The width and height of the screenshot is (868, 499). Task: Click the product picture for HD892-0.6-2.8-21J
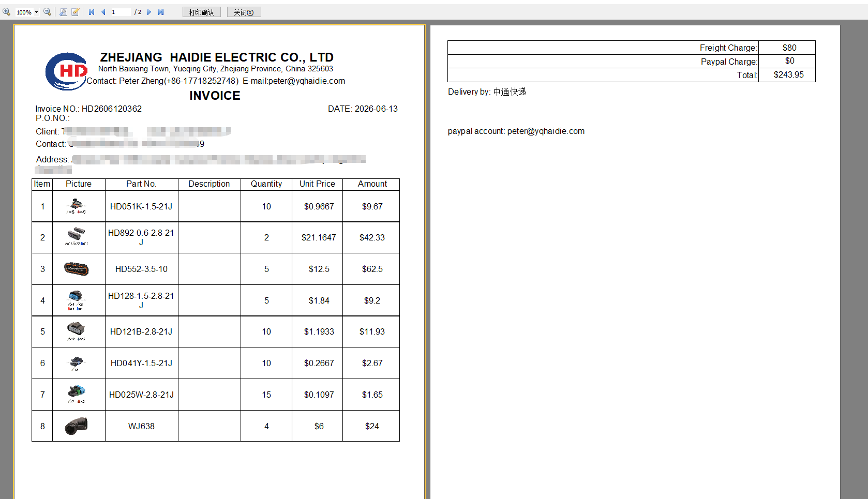tap(77, 236)
